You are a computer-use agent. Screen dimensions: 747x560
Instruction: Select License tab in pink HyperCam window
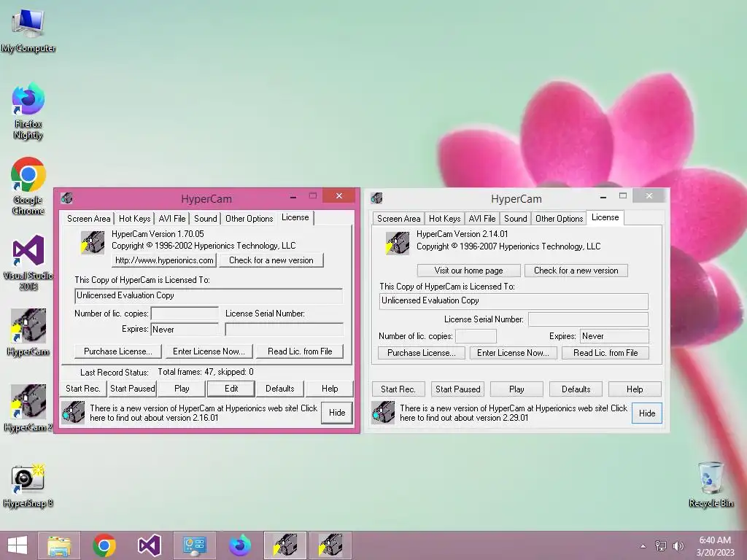point(295,217)
